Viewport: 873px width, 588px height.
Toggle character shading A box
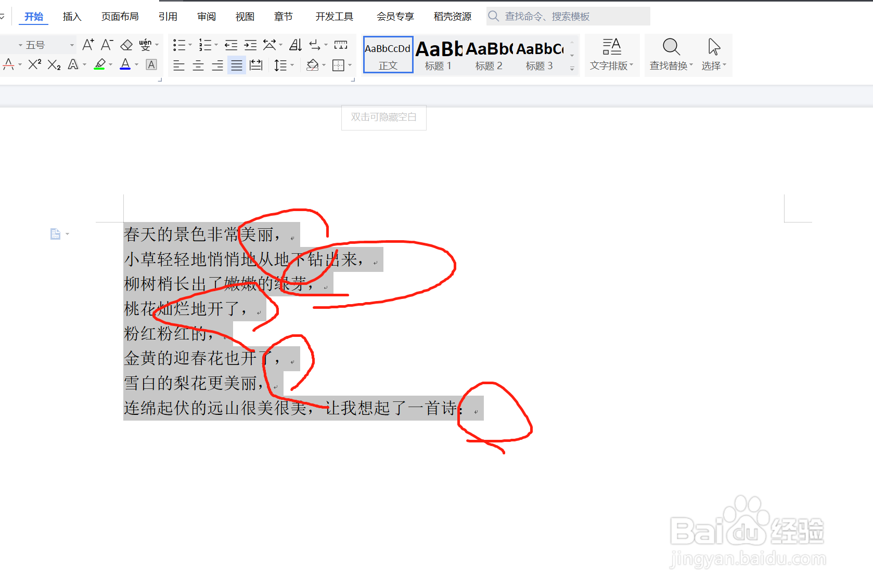151,64
